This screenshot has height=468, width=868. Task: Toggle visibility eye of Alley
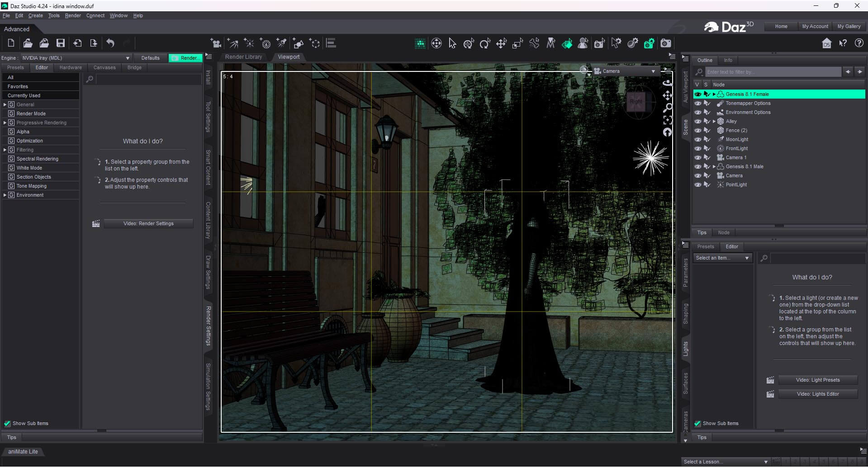(x=698, y=121)
